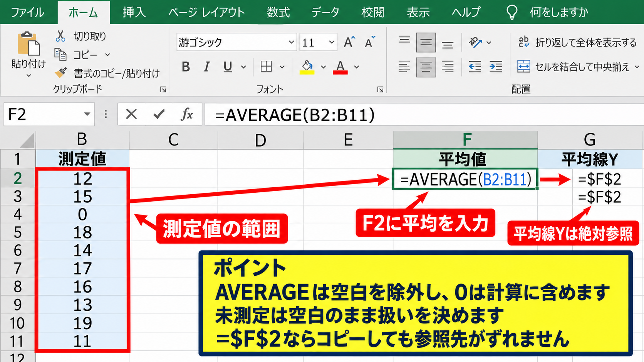The width and height of the screenshot is (644, 362).
Task: Click the Copy icon
Action: [60, 55]
